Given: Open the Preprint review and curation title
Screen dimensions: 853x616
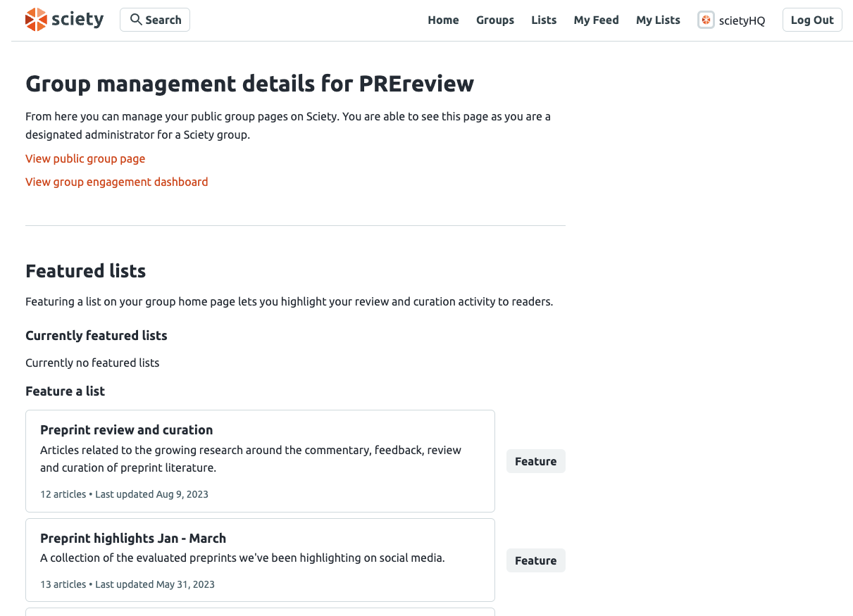Looking at the screenshot, I should coord(127,429).
